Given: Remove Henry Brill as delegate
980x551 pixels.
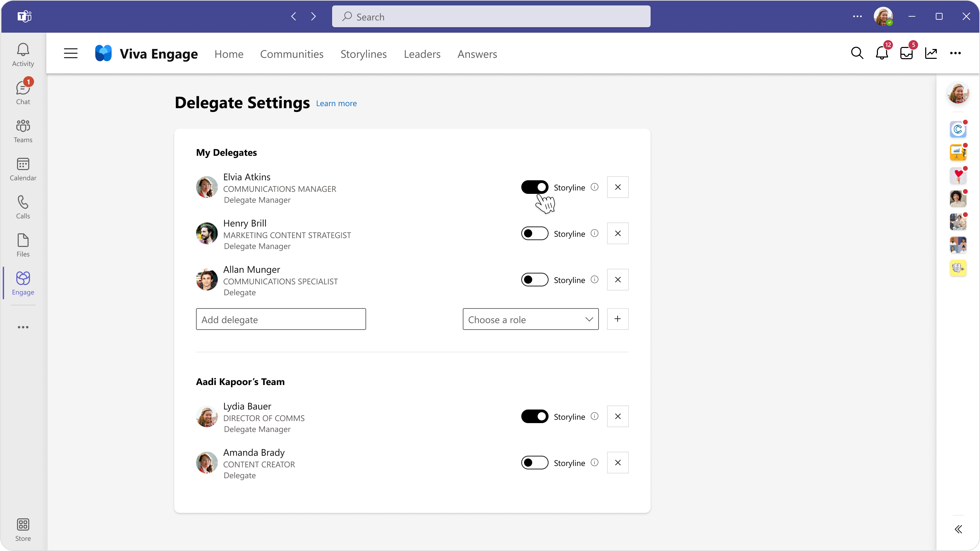Looking at the screenshot, I should coord(617,233).
